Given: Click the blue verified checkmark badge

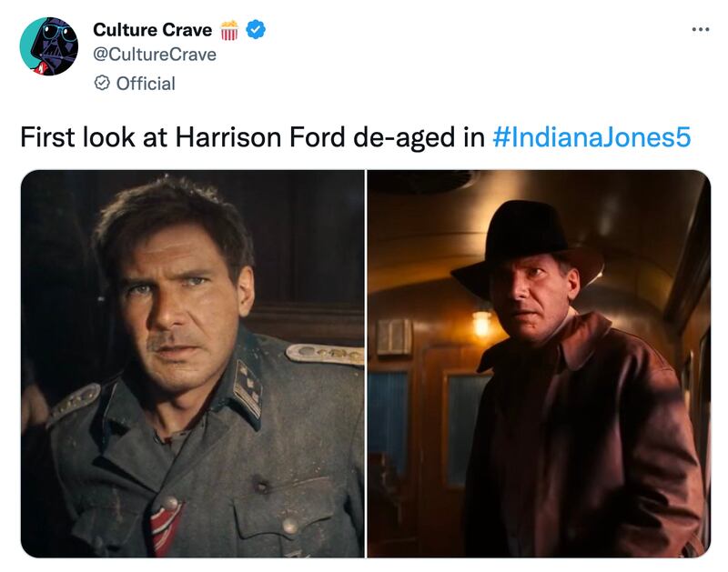Looking at the screenshot, I should [257, 31].
